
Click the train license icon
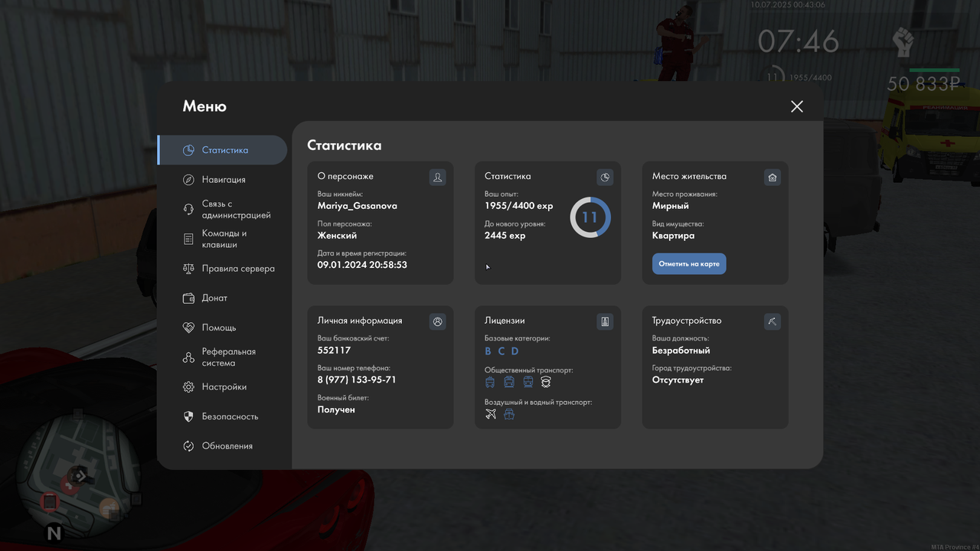pyautogui.click(x=528, y=381)
